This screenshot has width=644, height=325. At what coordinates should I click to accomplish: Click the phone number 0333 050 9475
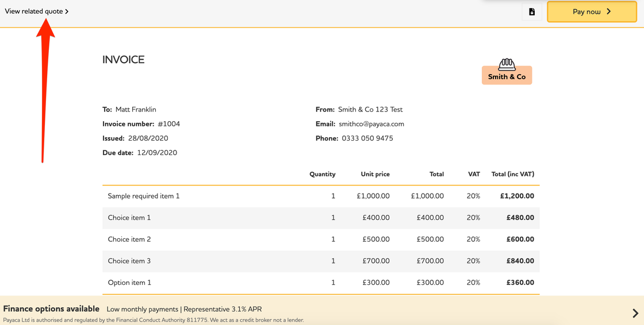coord(367,138)
